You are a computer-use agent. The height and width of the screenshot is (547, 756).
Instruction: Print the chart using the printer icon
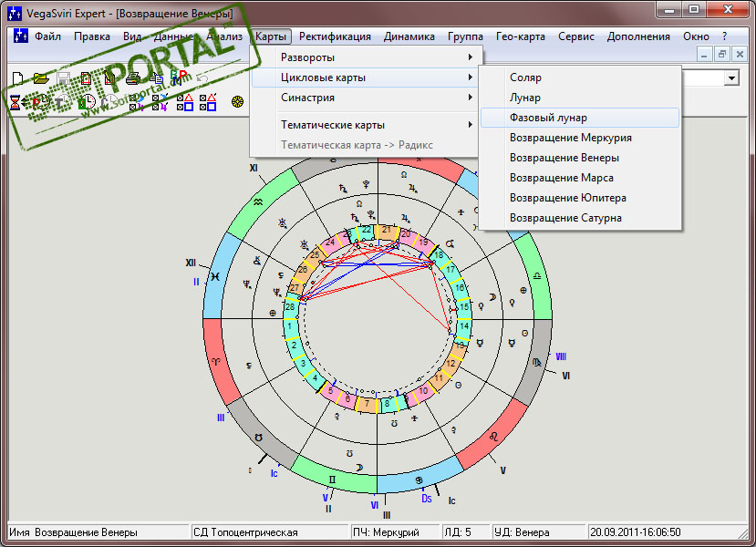[133, 78]
